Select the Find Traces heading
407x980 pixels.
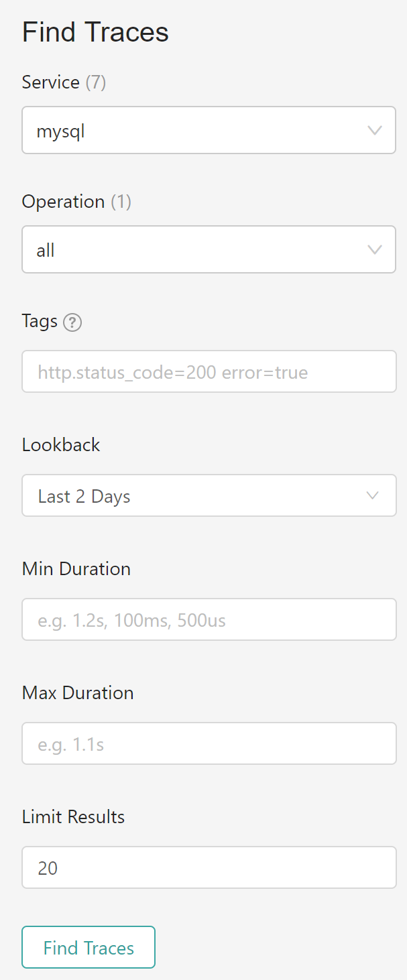pos(95,32)
